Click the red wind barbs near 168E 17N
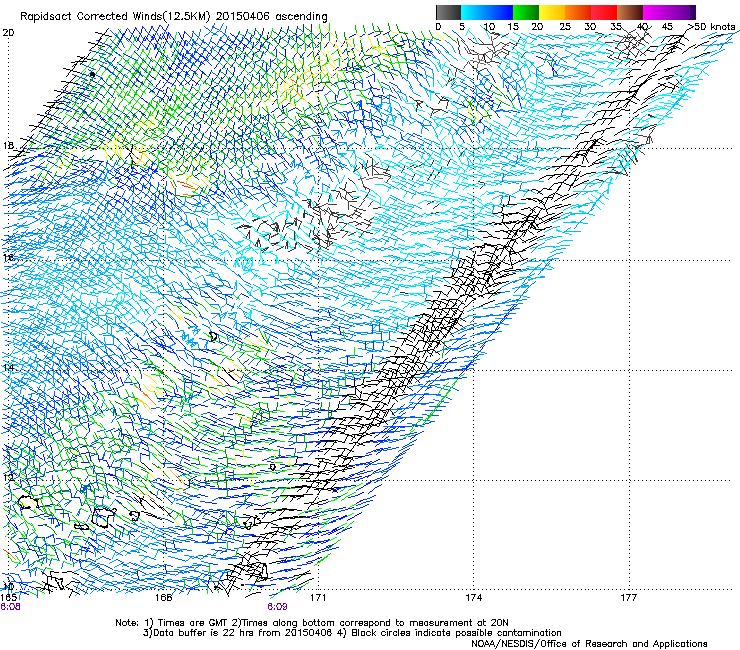The width and height of the screenshot is (740, 650). pos(185,187)
